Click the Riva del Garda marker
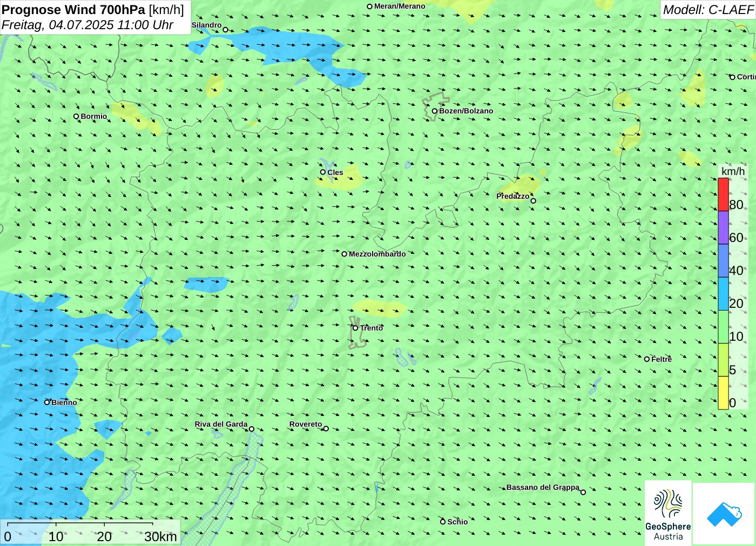 click(252, 429)
